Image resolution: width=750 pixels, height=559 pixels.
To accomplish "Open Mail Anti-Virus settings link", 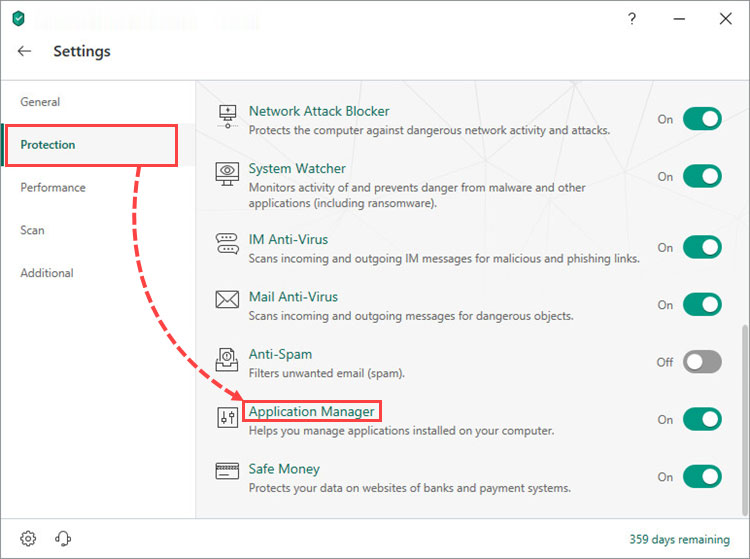I will (293, 296).
